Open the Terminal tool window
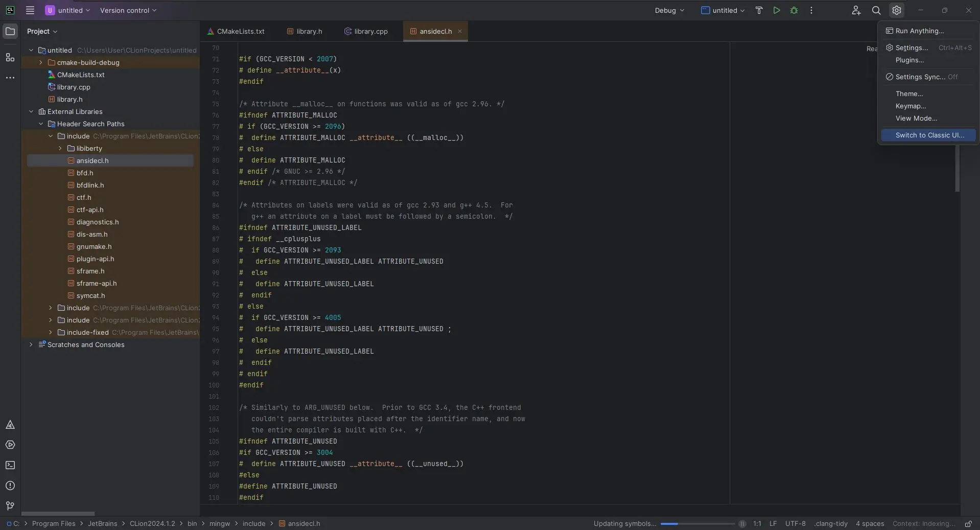 (x=10, y=465)
